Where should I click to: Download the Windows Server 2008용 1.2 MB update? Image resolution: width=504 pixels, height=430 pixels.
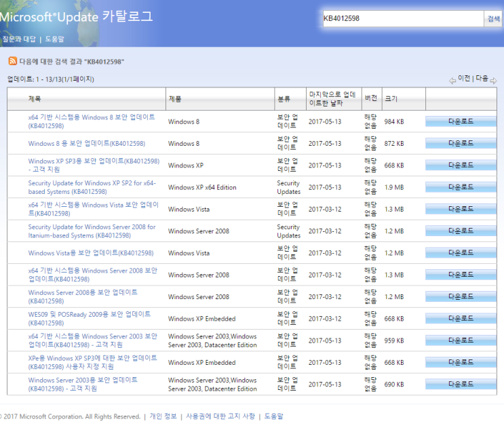click(x=461, y=296)
